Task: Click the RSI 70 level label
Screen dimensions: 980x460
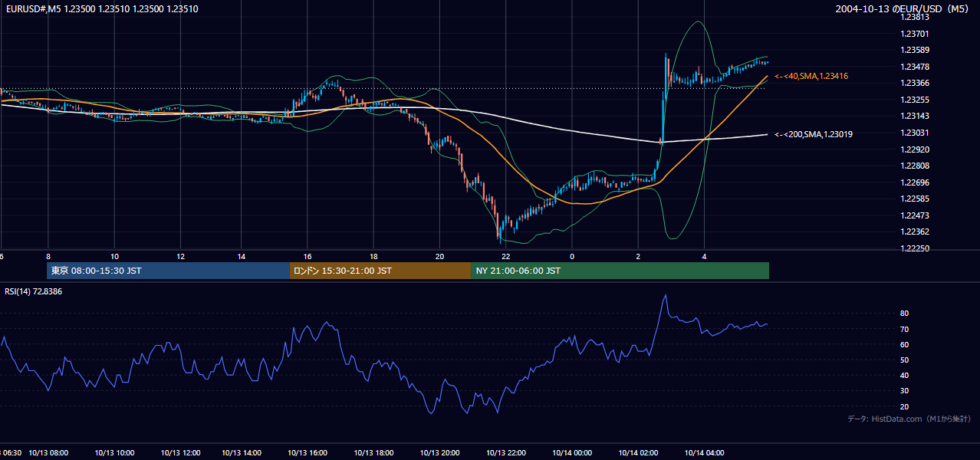Action: pyautogui.click(x=904, y=329)
